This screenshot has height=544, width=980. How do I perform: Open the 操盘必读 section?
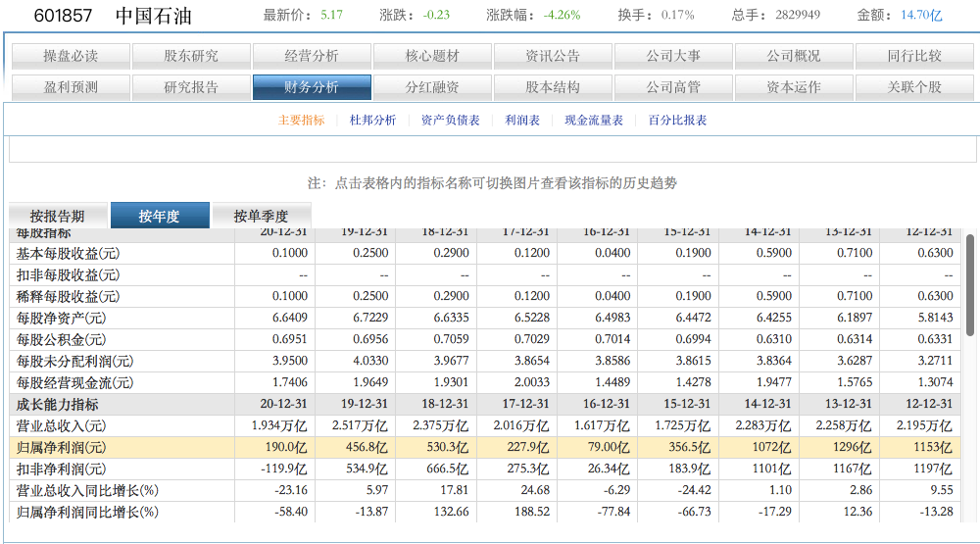(71, 56)
